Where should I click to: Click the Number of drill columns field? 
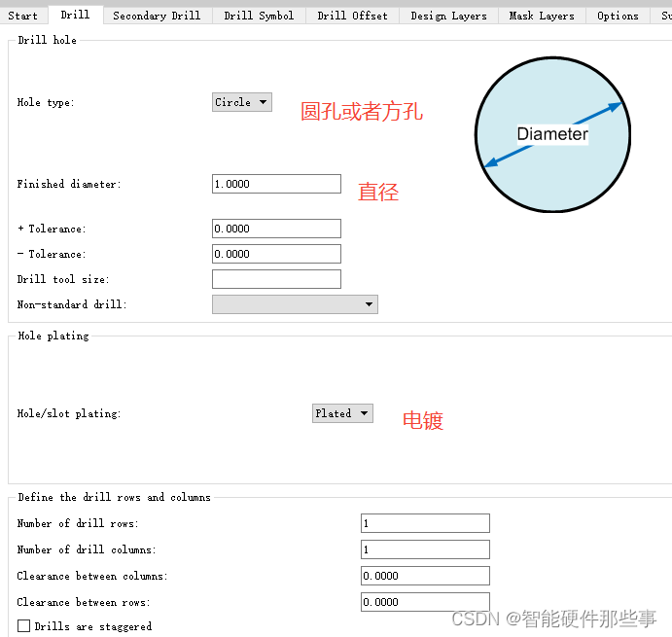point(424,549)
